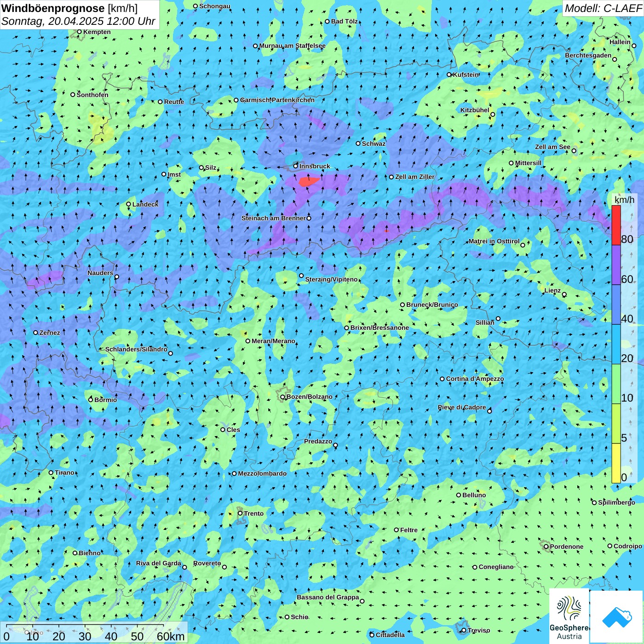The image size is (644, 644).
Task: Click the Pordenone label
Action: point(567,546)
